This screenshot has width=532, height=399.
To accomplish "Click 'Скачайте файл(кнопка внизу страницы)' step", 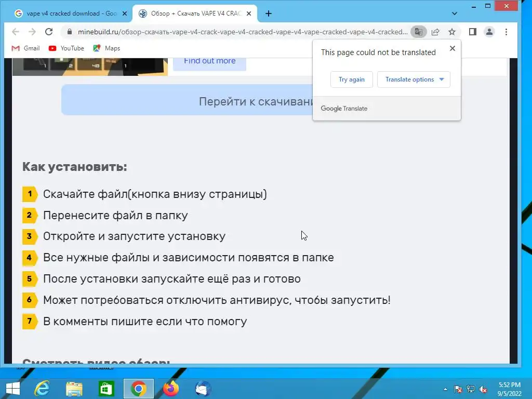I will coord(155,194).
